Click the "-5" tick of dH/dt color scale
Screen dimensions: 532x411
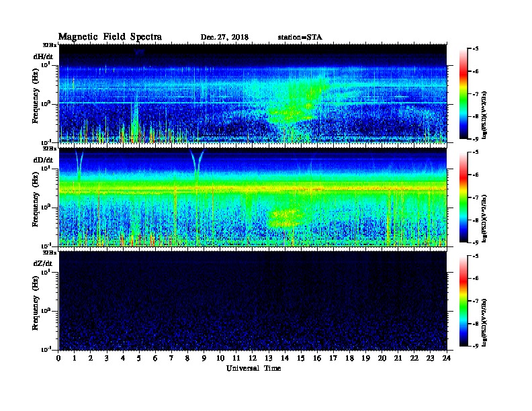pos(476,49)
